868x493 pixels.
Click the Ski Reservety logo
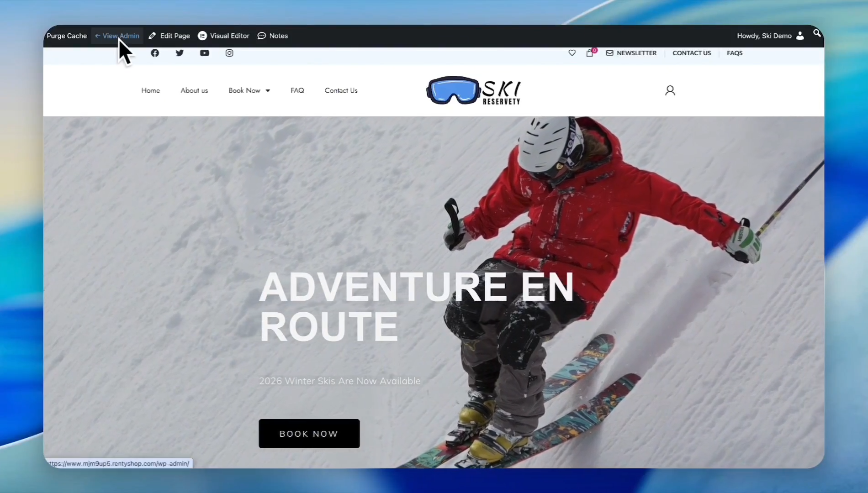(473, 91)
